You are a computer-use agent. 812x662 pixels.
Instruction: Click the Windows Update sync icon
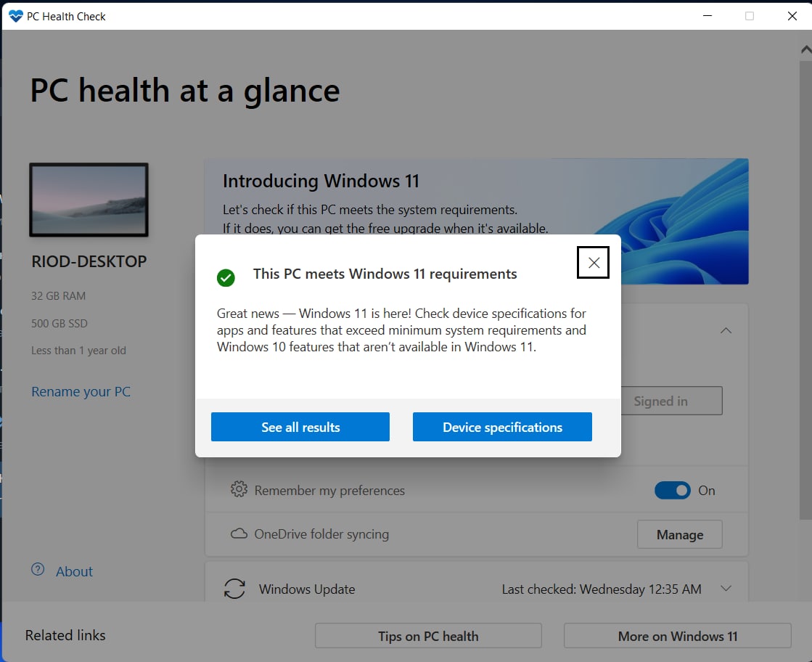pos(234,589)
